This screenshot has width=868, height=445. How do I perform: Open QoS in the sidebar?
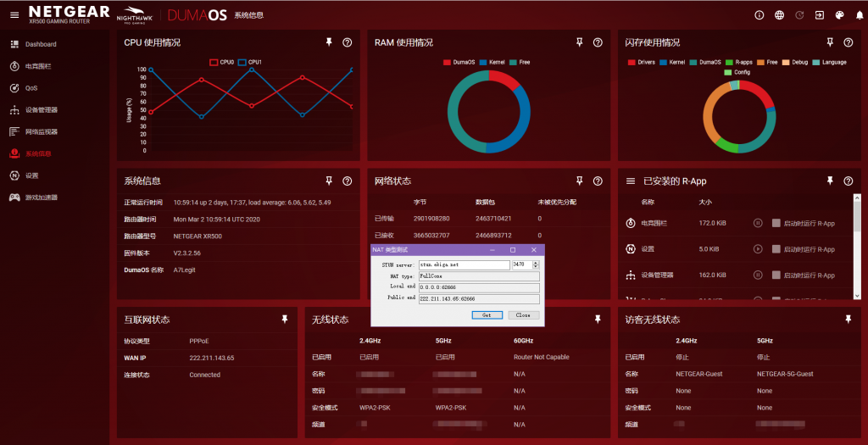(x=53, y=88)
